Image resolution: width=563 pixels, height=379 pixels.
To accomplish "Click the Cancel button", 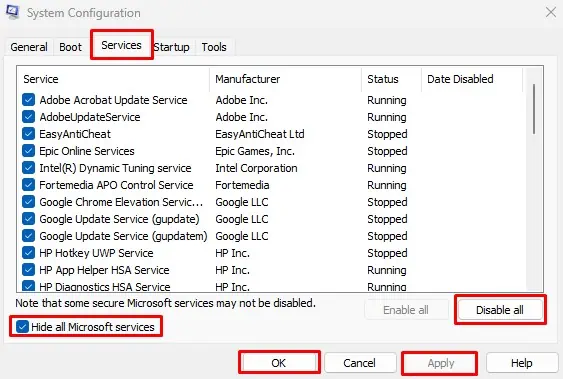I will tap(359, 363).
